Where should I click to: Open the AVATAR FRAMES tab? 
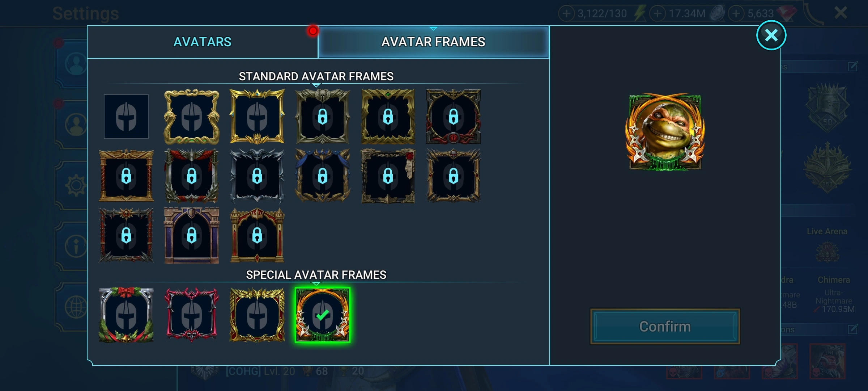[433, 42]
